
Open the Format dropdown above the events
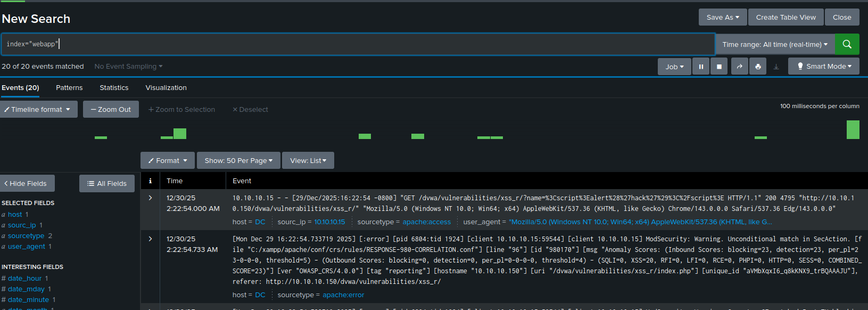pyautogui.click(x=168, y=160)
